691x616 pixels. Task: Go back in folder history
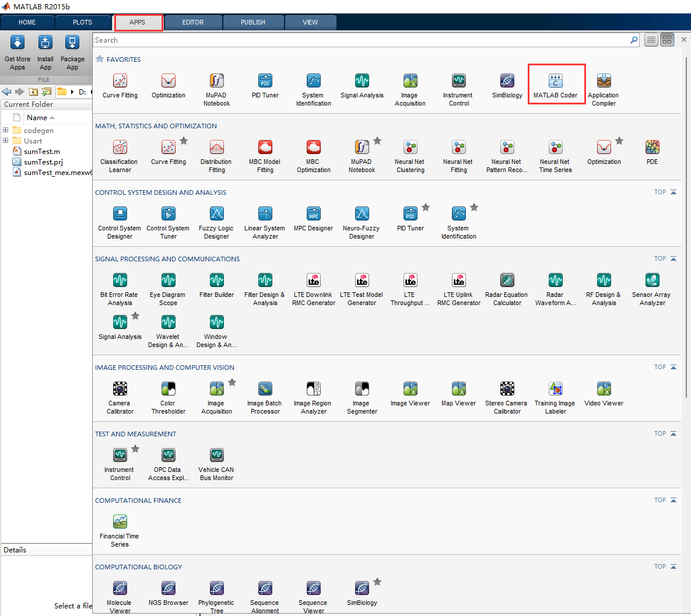click(6, 92)
